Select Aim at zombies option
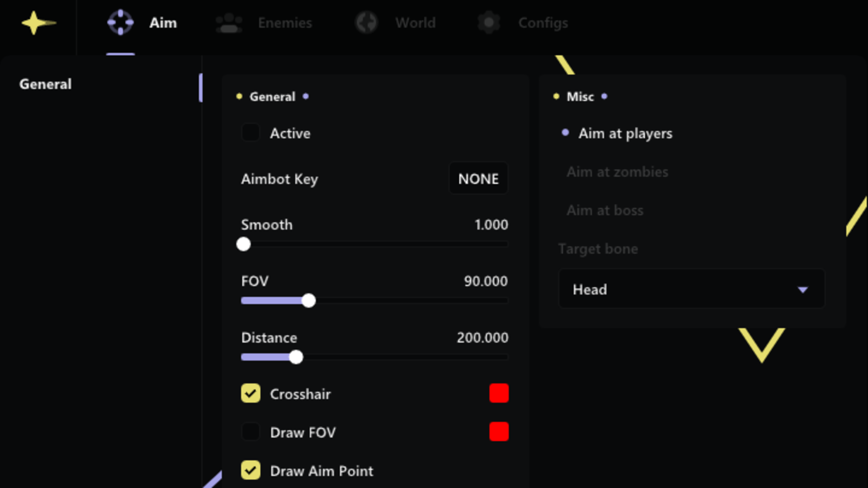Viewport: 868px width, 488px height. (617, 172)
